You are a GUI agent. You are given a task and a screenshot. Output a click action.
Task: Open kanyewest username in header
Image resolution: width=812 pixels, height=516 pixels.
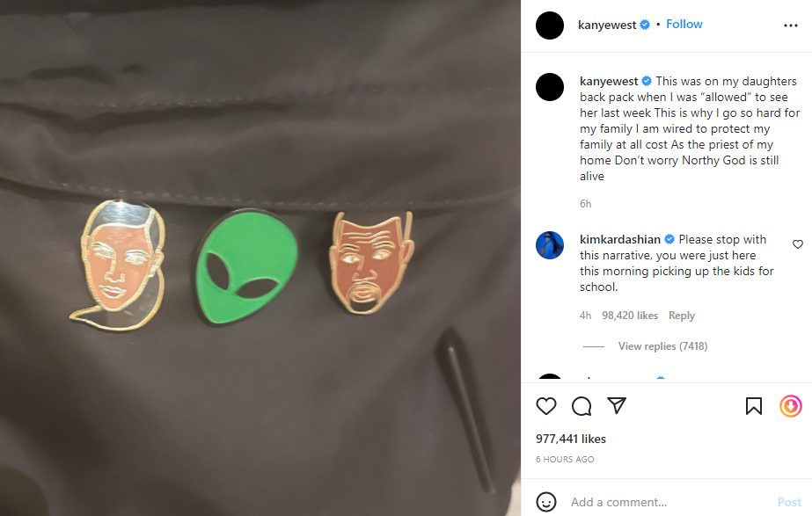point(607,25)
